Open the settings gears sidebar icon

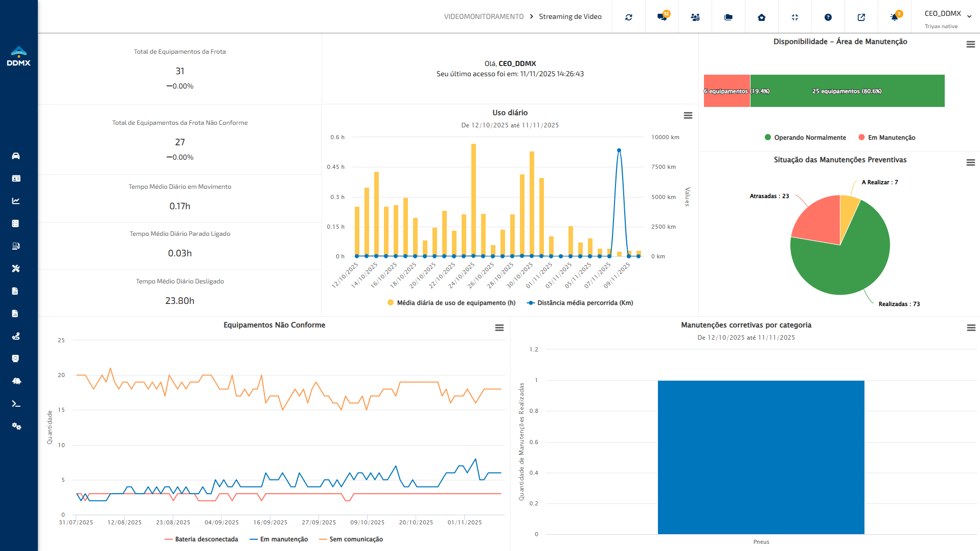(x=16, y=426)
